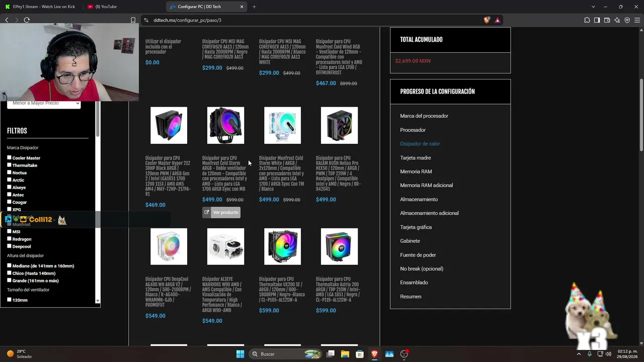The width and height of the screenshot is (644, 362).
Task: Open the Brave VPN shield icon
Action: tap(627, 20)
